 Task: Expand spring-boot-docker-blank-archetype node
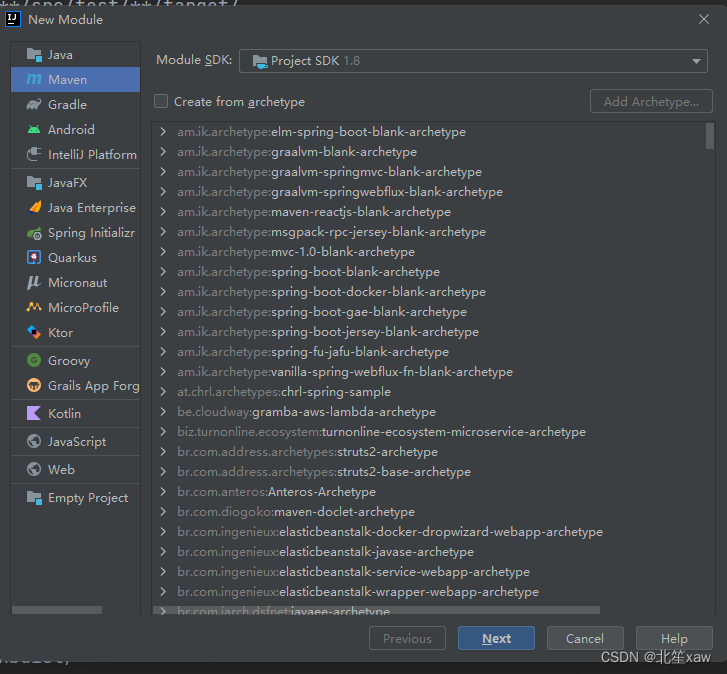pos(163,292)
